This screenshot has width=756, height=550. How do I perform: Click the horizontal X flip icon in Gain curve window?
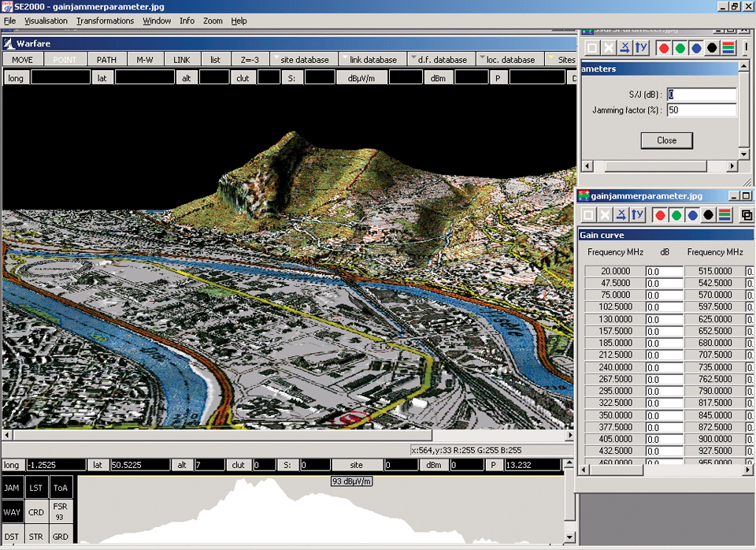tap(622, 215)
